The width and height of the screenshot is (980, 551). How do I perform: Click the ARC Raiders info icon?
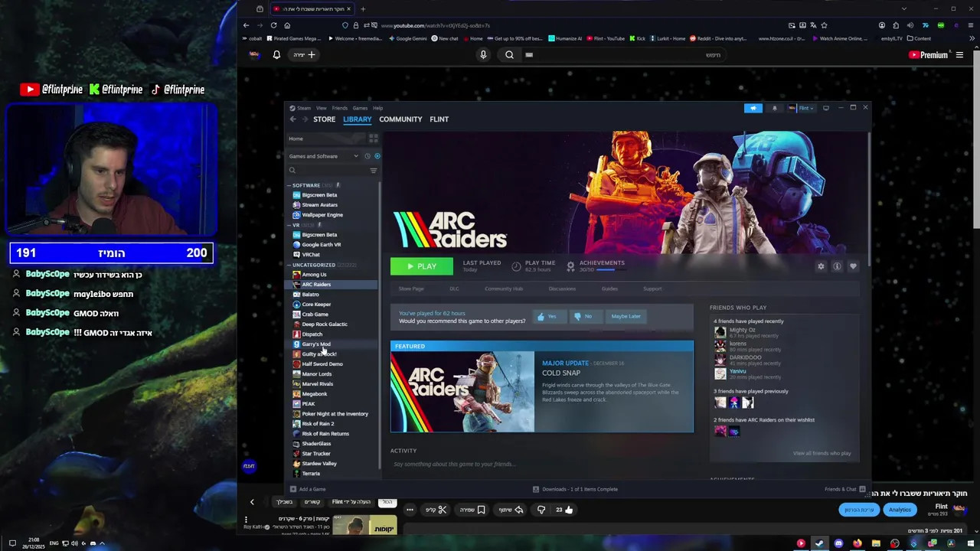[x=837, y=266]
